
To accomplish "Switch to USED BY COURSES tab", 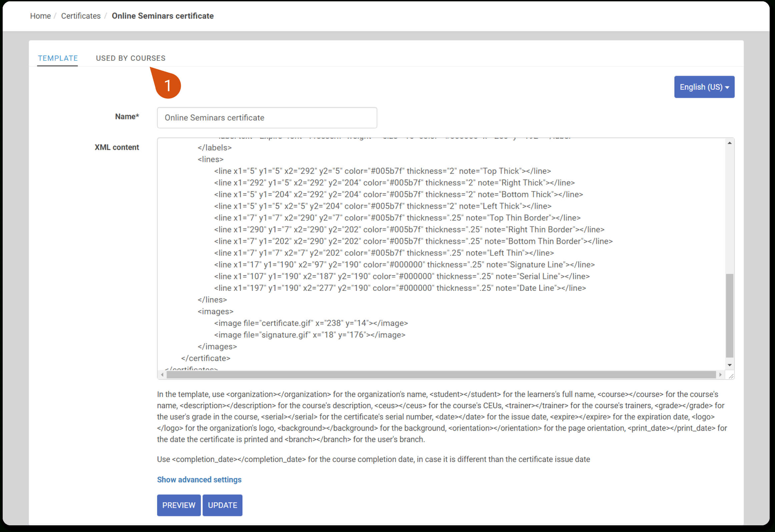I will click(130, 58).
